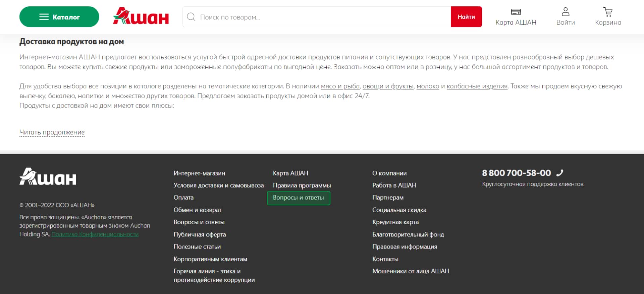Click the phone handset icon
The width and height of the screenshot is (644, 294).
click(x=560, y=173)
